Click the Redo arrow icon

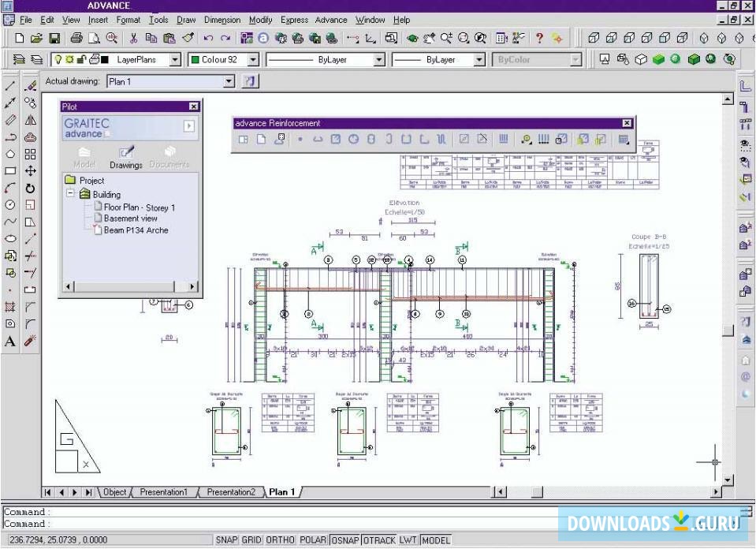225,38
